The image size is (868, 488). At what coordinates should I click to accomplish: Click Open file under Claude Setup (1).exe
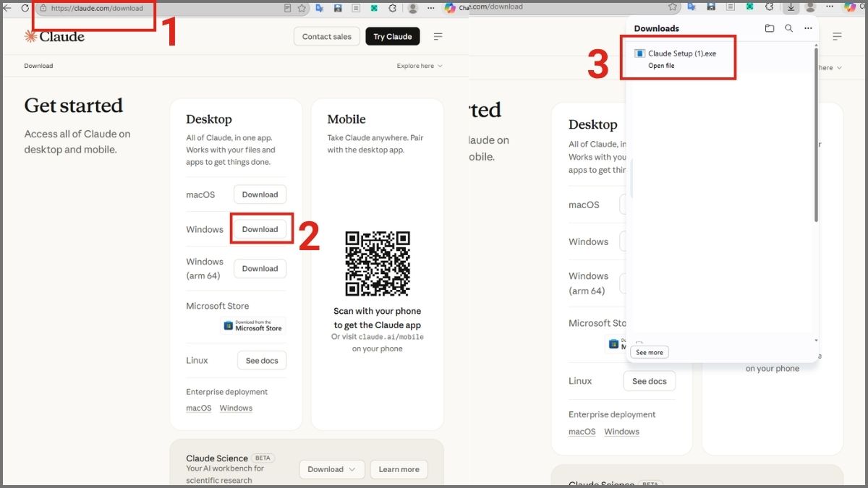point(661,66)
